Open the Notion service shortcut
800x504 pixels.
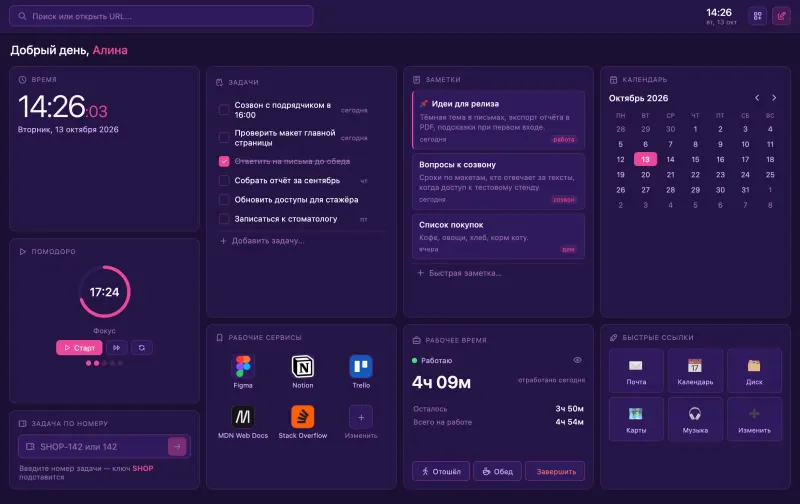click(303, 371)
